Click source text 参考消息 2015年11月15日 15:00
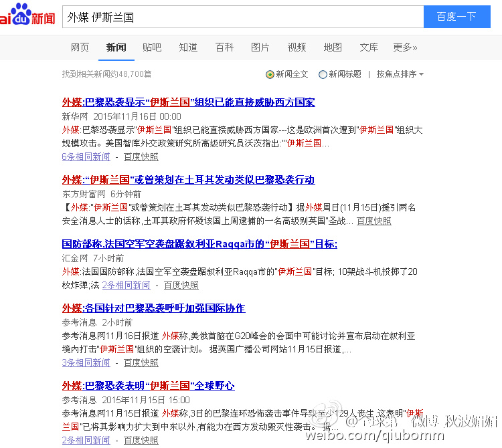The width and height of the screenshot is (502, 448). (x=126, y=400)
